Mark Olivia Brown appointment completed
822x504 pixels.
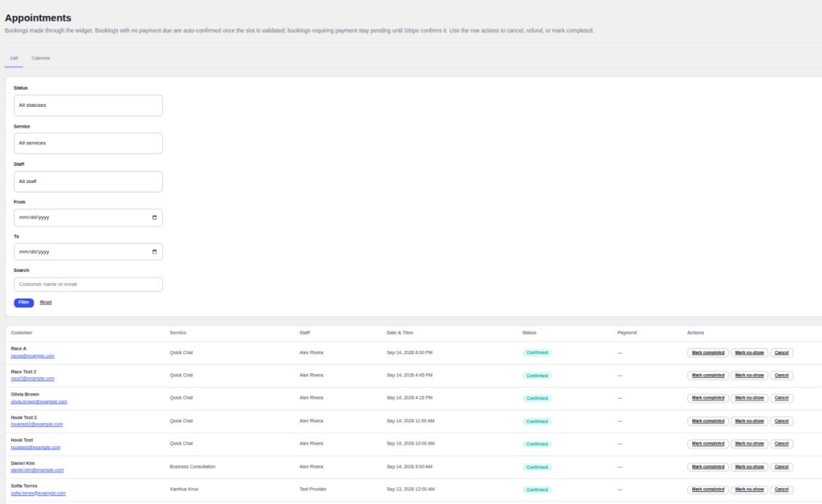tap(708, 398)
